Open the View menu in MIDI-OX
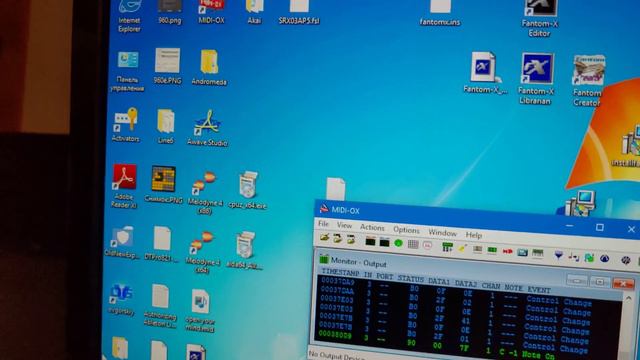This screenshot has width=640, height=360. 344,225
